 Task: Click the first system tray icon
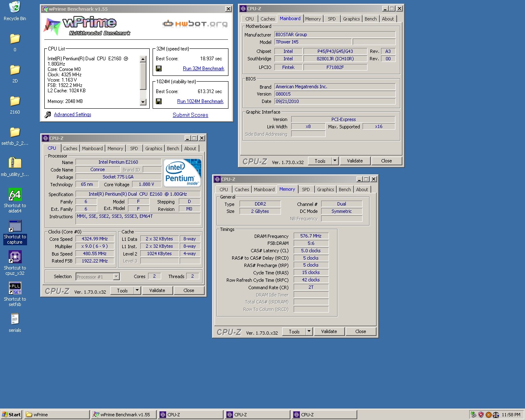tap(473, 415)
